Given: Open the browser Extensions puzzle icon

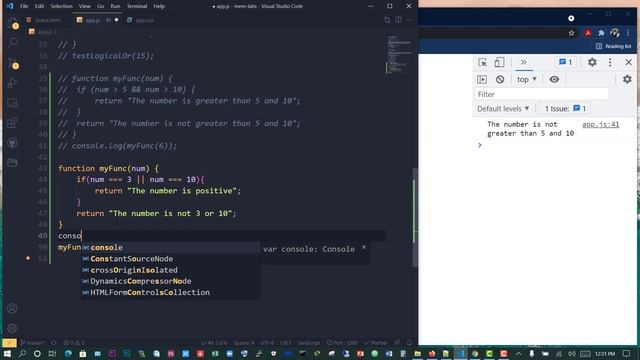Looking at the screenshot, I should coord(601,33).
